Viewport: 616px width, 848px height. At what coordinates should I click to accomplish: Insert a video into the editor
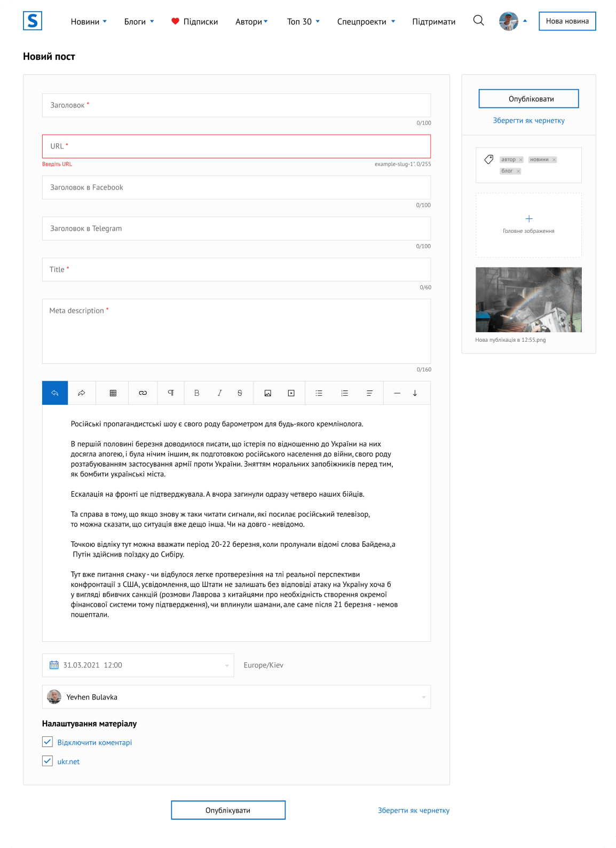(291, 393)
